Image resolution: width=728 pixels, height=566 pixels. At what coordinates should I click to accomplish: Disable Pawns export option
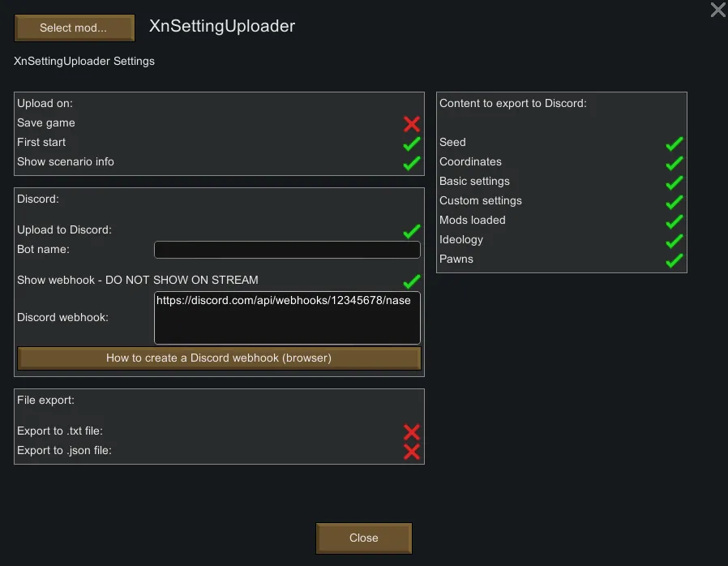coord(674,260)
